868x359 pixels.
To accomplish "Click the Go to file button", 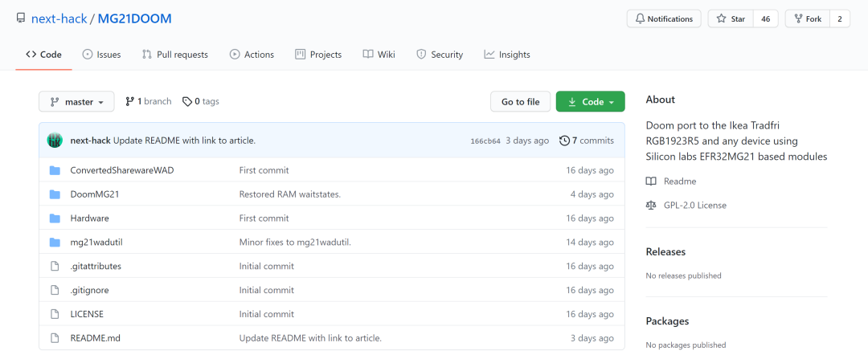I will [x=520, y=102].
